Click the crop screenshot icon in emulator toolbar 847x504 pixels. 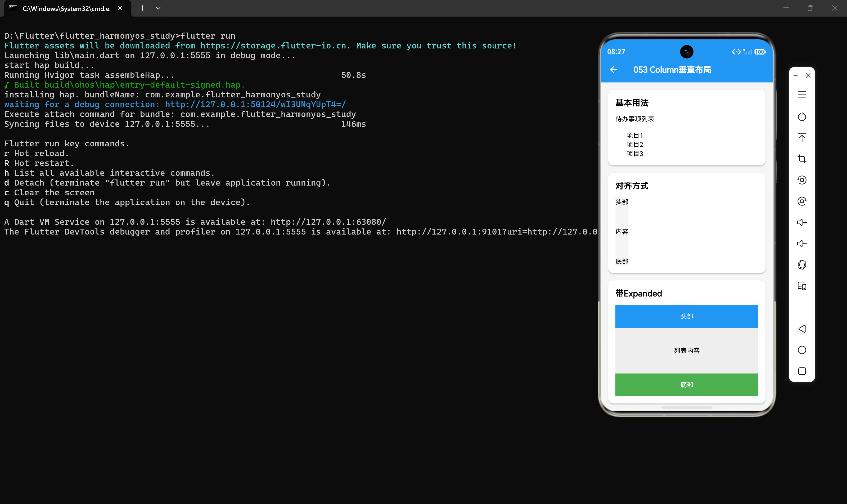click(802, 159)
